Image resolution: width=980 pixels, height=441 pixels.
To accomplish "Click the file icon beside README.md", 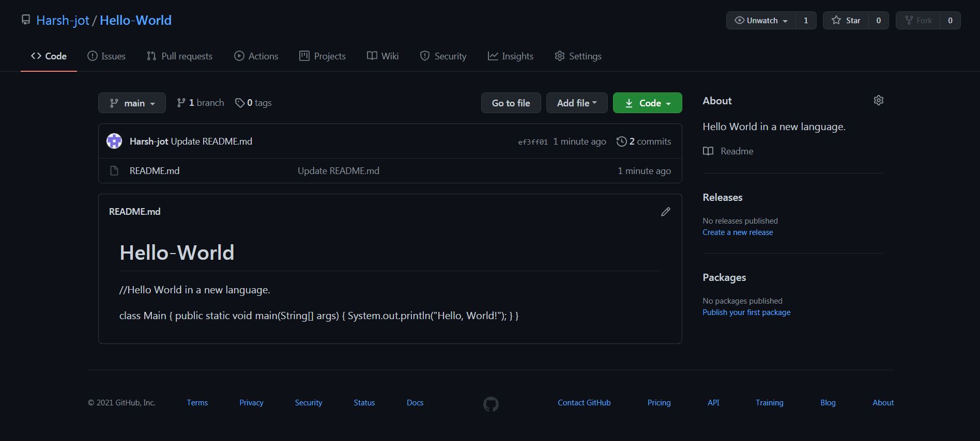I will [x=114, y=171].
